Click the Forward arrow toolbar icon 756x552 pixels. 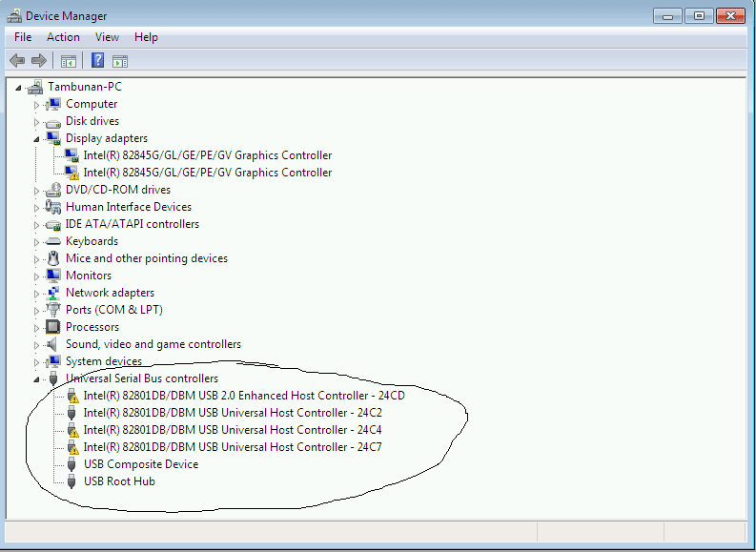38,61
